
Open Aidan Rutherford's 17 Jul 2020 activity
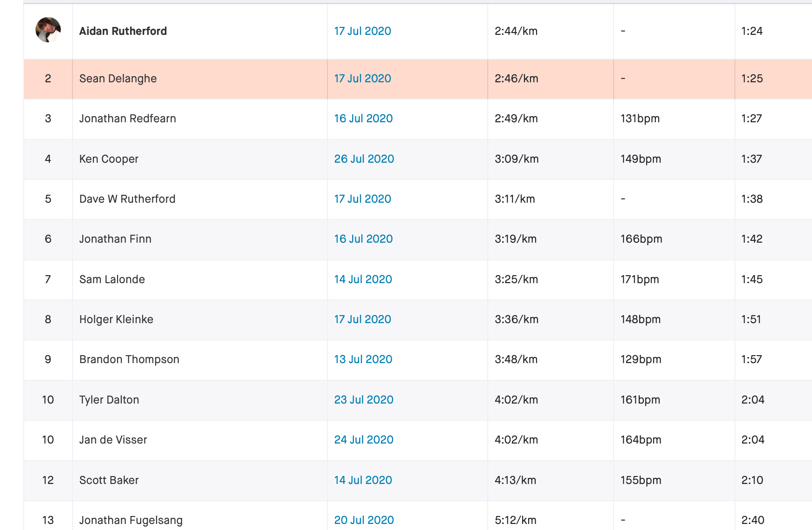362,31
